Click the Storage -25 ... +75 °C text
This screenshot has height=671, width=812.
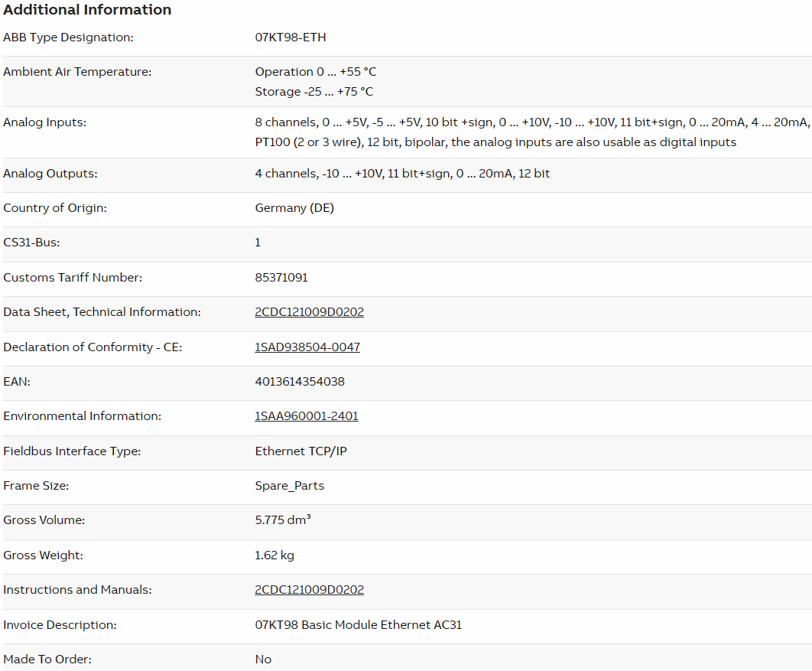[x=313, y=92]
